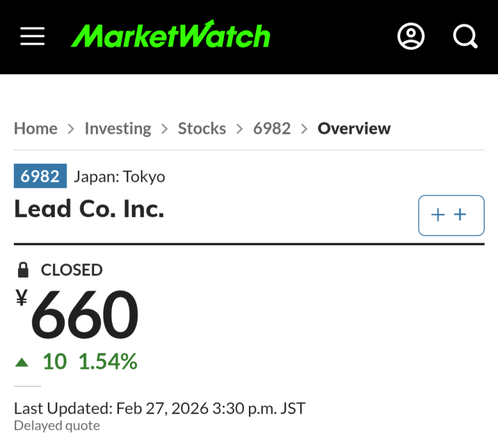This screenshot has height=448, width=498.
Task: Navigate to the Stocks breadcrumb
Action: (202, 129)
